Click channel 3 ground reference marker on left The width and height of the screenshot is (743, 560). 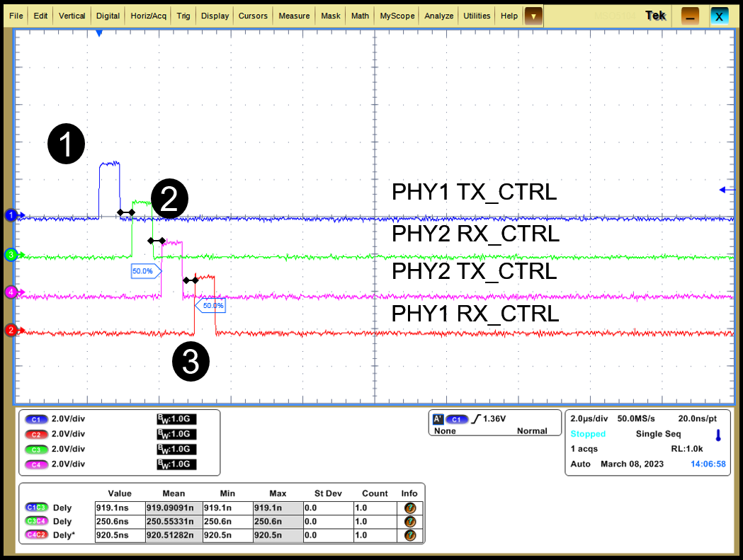point(12,255)
